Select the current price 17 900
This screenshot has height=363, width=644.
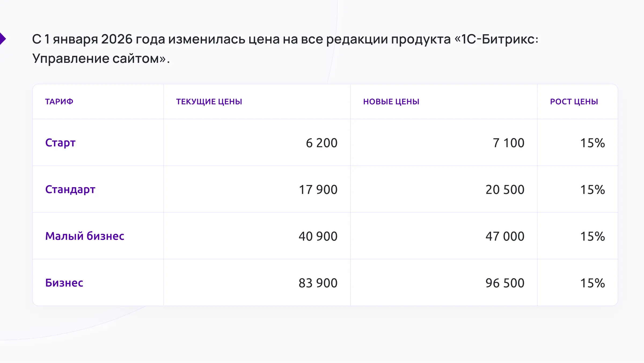(x=318, y=190)
